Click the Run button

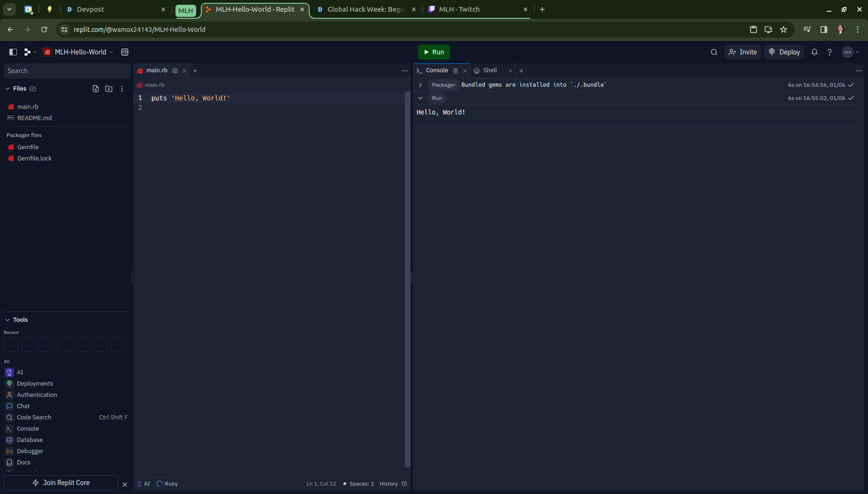coord(434,52)
